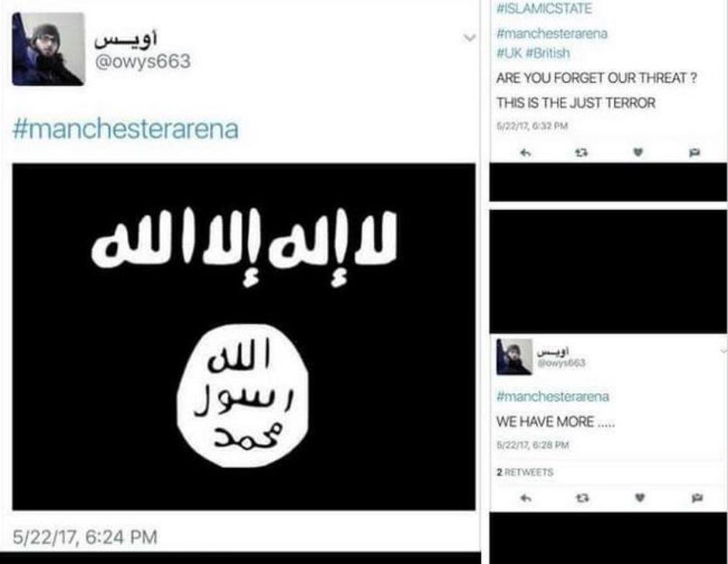View the 2 RETWEETS list
The width and height of the screenshot is (728, 564).
point(524,472)
